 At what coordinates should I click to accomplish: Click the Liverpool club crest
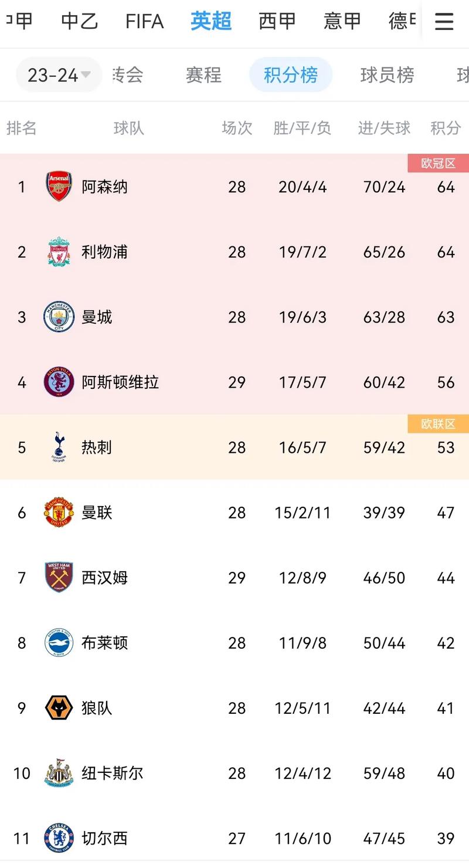(59, 252)
